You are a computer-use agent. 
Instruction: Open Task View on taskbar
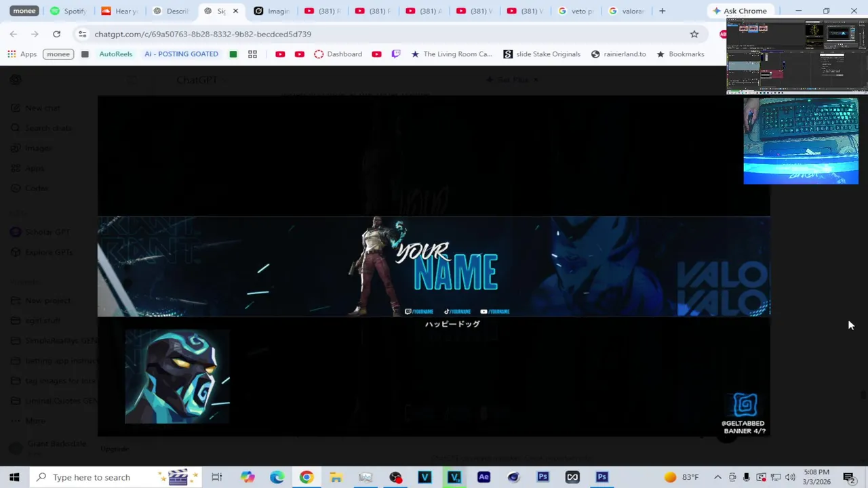coord(217,477)
